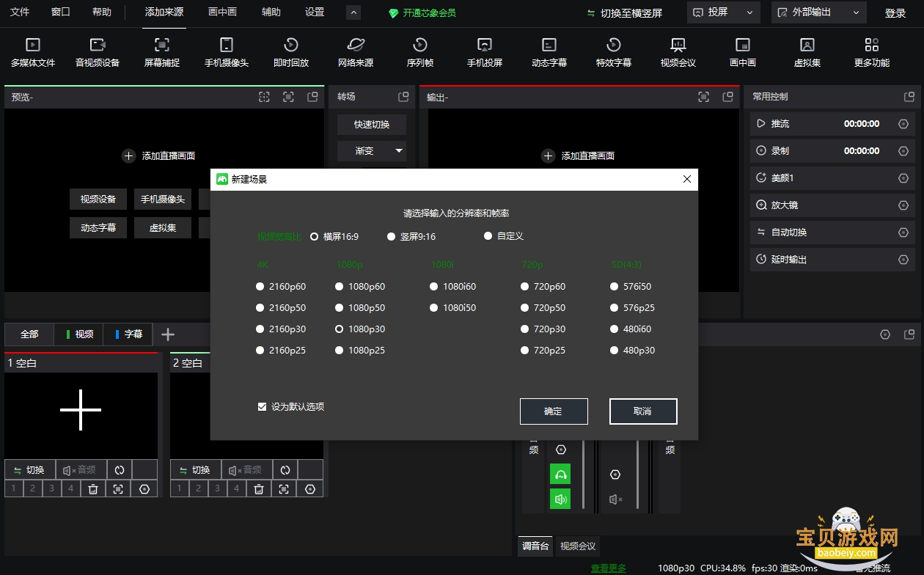Open the 序列帧 sequence frame tool

(420, 53)
